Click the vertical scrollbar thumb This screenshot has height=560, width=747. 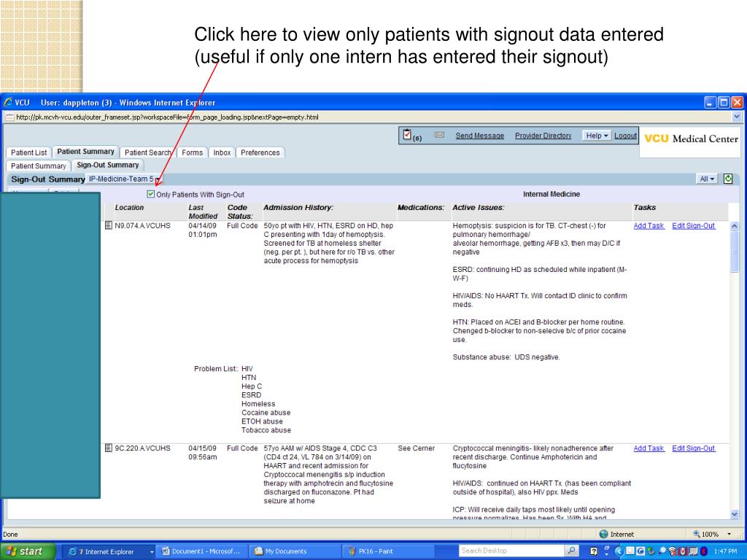pyautogui.click(x=734, y=252)
